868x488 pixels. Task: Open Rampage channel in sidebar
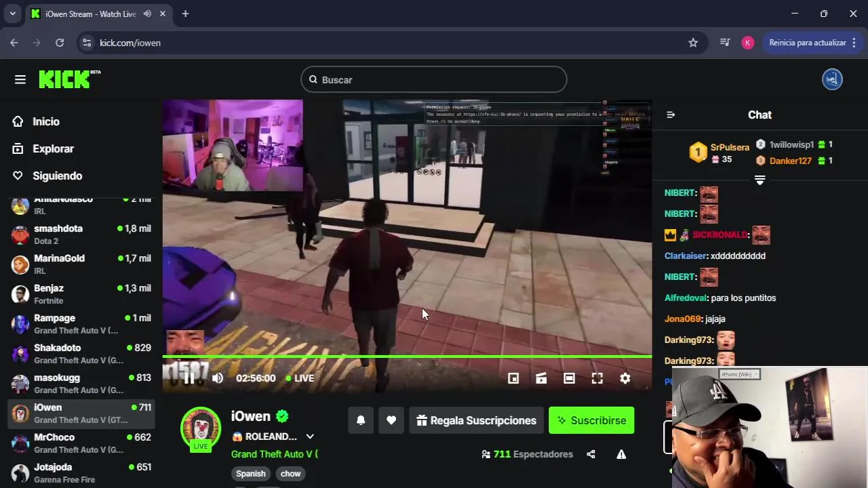coord(81,324)
